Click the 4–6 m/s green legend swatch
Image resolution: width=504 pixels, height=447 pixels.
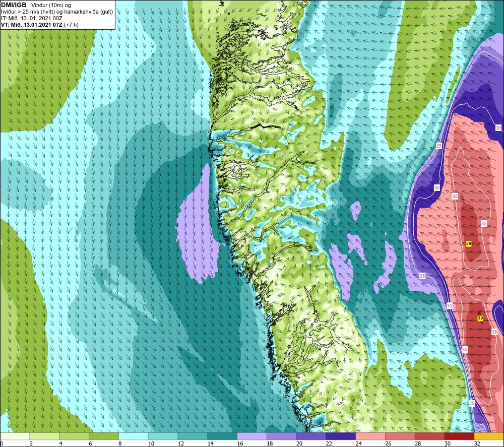click(74, 436)
